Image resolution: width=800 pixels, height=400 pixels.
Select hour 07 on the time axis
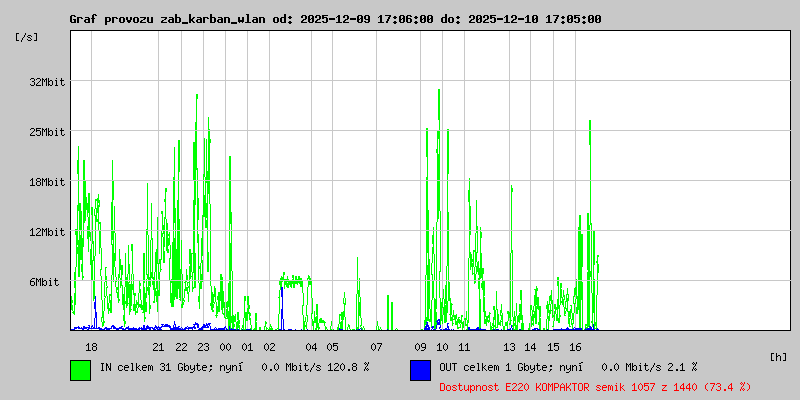tap(376, 347)
